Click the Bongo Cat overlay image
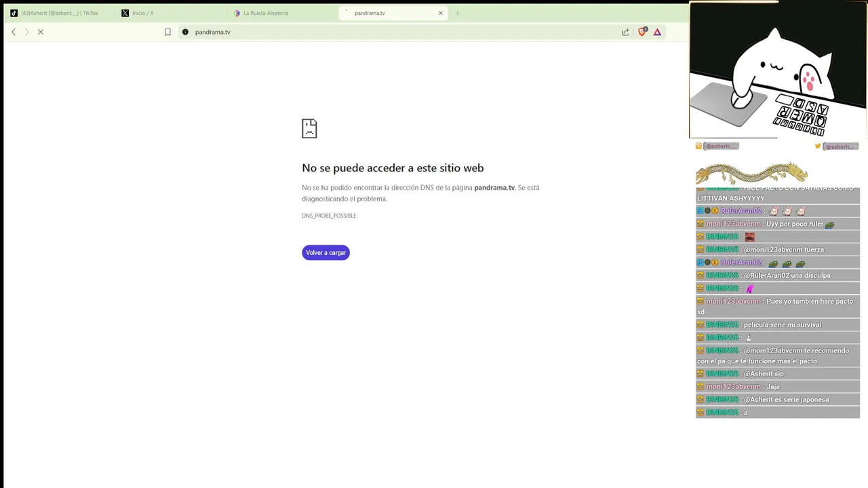 pyautogui.click(x=778, y=70)
